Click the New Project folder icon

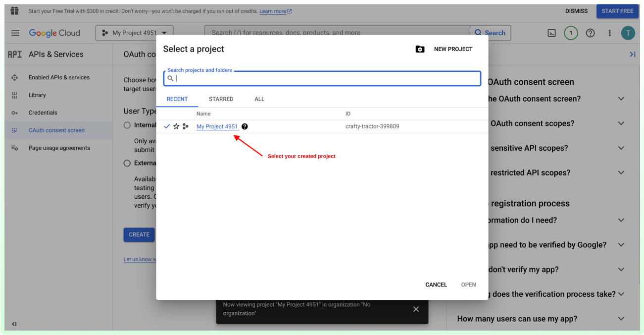pos(420,49)
